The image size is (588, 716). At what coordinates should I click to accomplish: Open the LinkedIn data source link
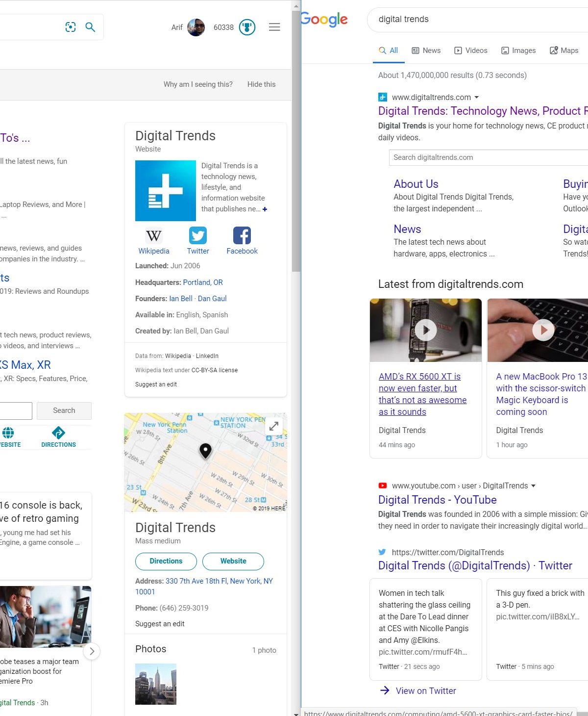click(x=207, y=356)
